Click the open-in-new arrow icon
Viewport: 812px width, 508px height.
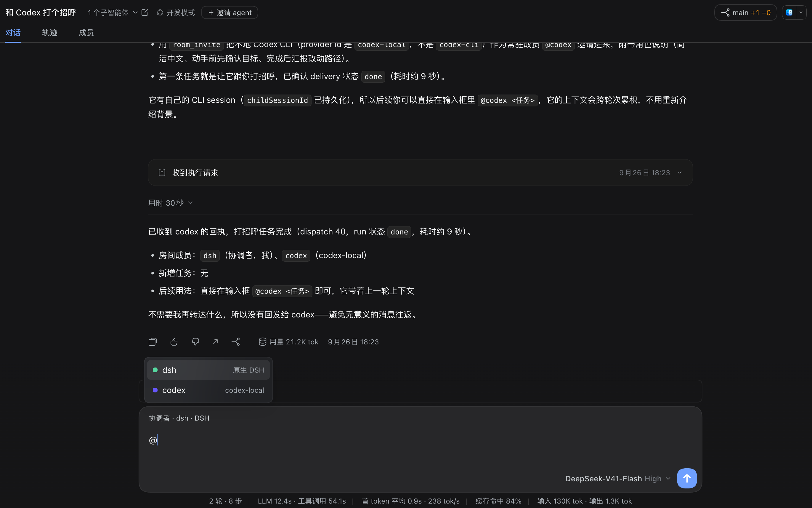[x=216, y=342]
